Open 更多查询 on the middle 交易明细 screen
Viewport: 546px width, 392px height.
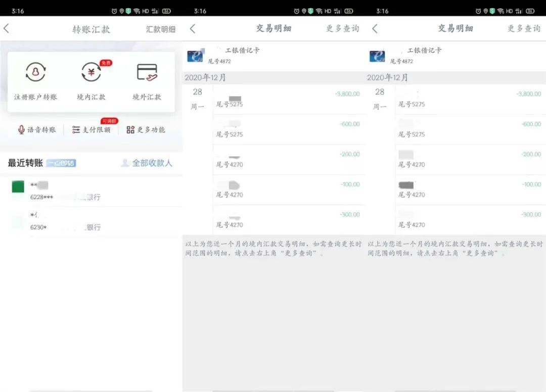pyautogui.click(x=343, y=28)
